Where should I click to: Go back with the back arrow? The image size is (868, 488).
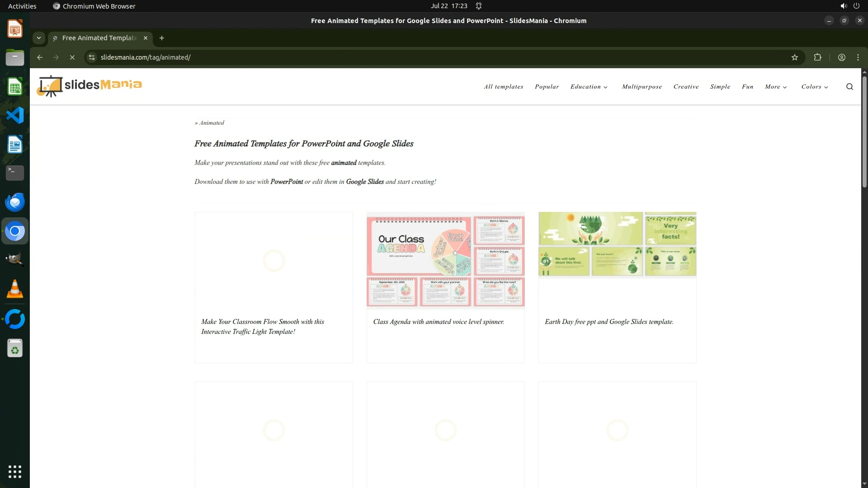coord(40,57)
